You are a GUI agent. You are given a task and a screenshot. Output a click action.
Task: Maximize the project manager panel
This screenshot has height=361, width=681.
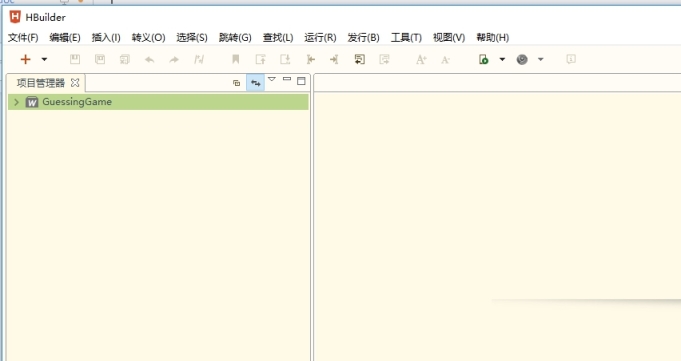(301, 81)
